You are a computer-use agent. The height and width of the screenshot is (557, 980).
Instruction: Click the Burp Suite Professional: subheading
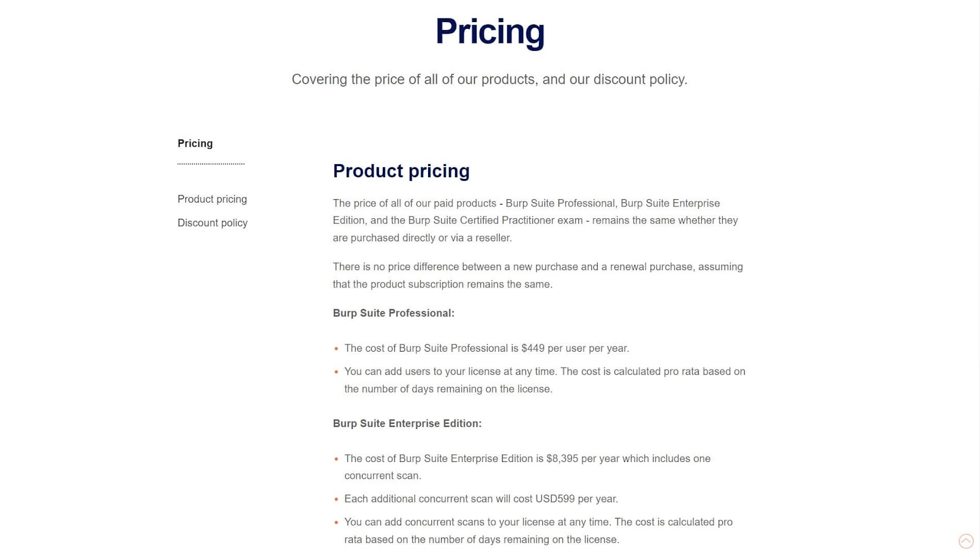coord(393,313)
